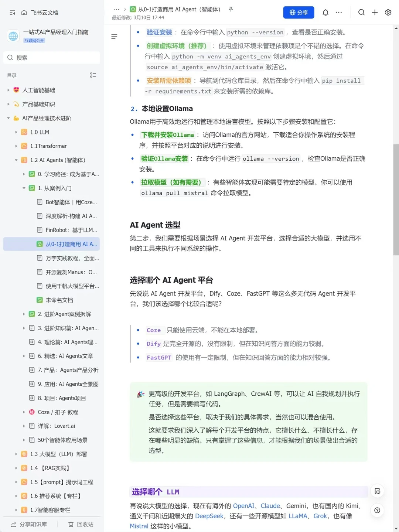399x532 pixels.
Task: Click the knowledge base globe avatar
Action: click(x=13, y=36)
